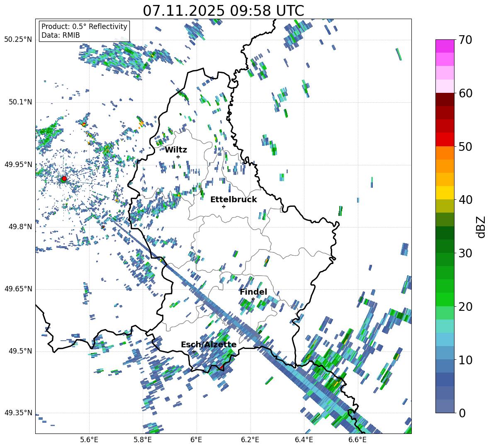Click the Esch/Alzette city label

tap(209, 345)
